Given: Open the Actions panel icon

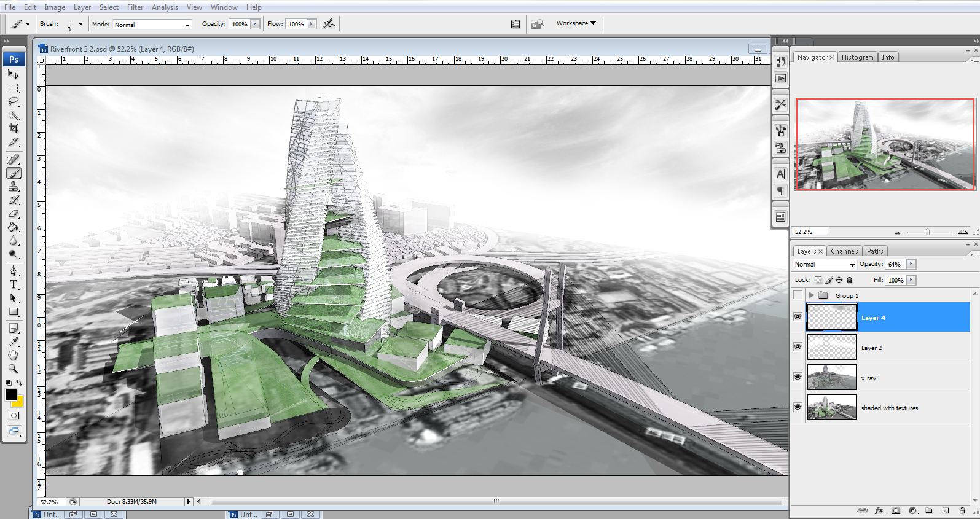Looking at the screenshot, I should 780,79.
